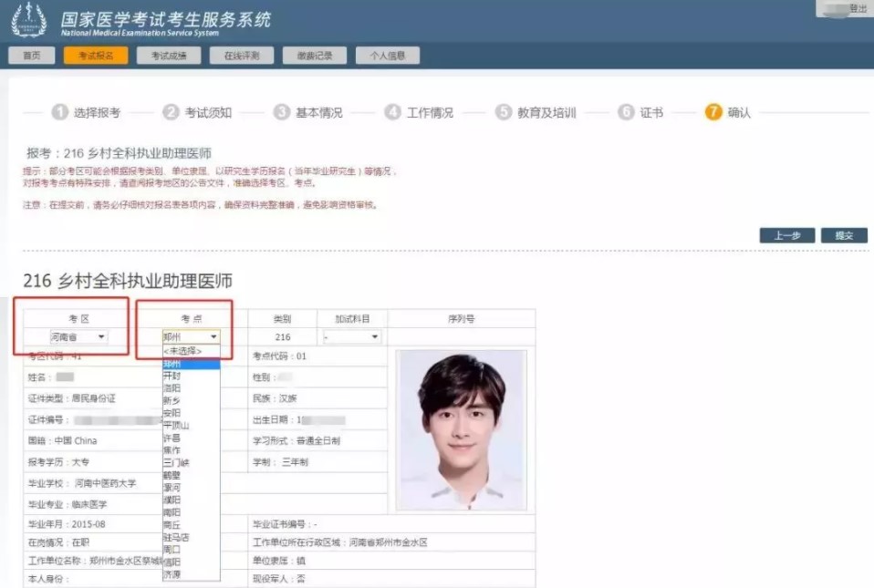Click step 3 circle 基本情况
The image size is (874, 588).
pyautogui.click(x=282, y=112)
